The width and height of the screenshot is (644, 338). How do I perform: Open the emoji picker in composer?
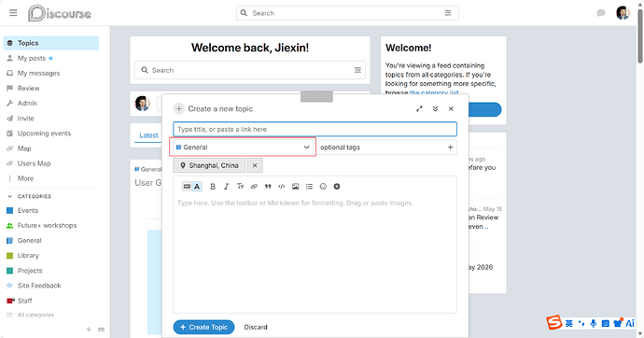click(x=323, y=187)
